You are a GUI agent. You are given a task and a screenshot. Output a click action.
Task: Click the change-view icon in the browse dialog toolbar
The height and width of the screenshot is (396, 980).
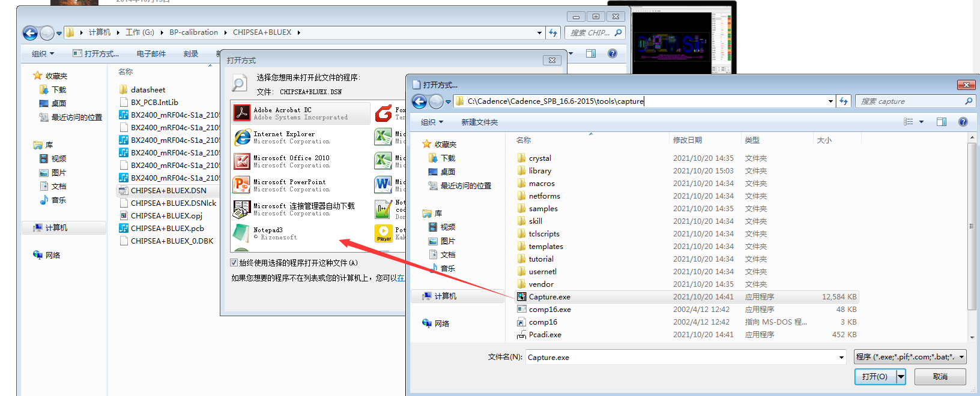909,122
